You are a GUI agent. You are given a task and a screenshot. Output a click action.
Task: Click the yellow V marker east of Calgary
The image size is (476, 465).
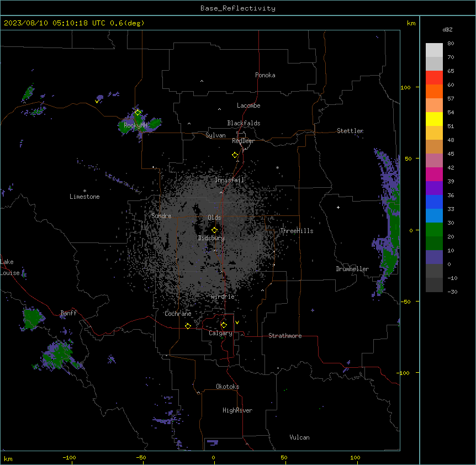tap(237, 323)
